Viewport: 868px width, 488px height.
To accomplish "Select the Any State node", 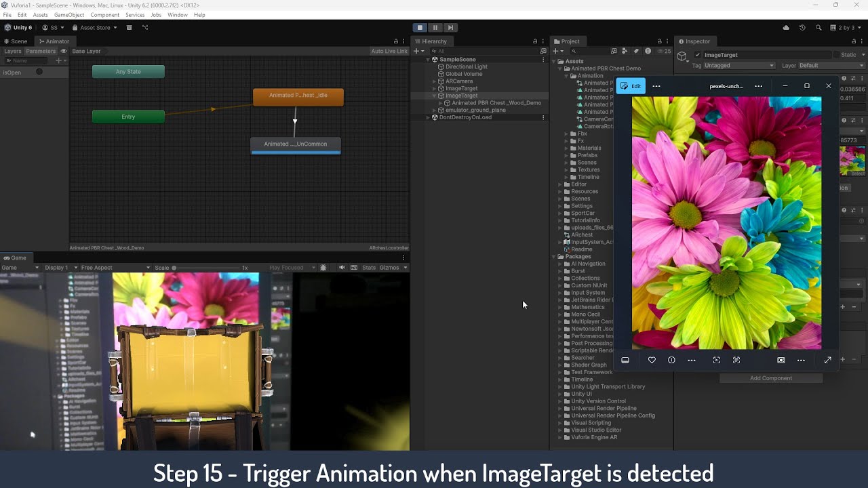I will point(128,72).
